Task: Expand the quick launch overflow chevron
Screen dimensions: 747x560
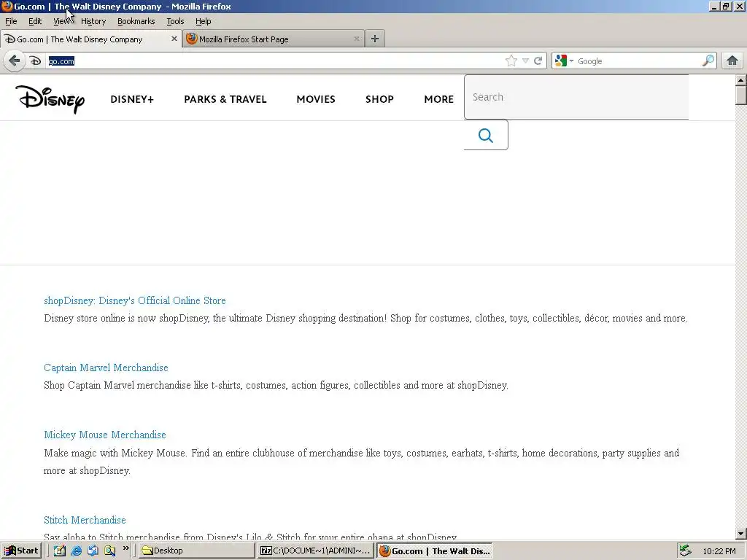Action: 125,548
